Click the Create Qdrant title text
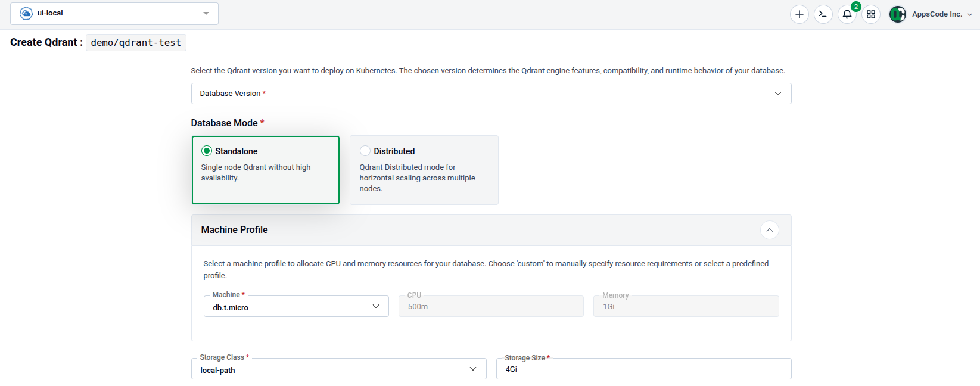 pos(46,42)
